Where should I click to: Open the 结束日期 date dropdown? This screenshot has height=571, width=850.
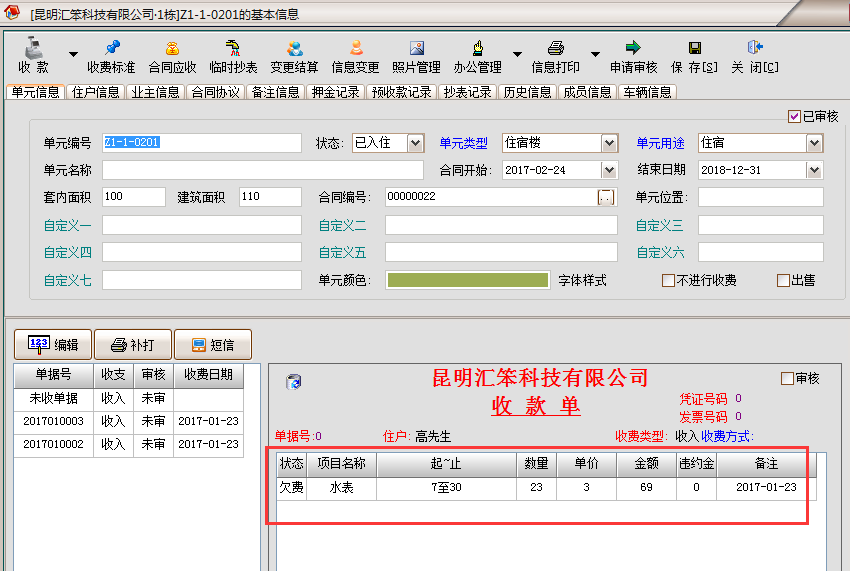(x=814, y=170)
